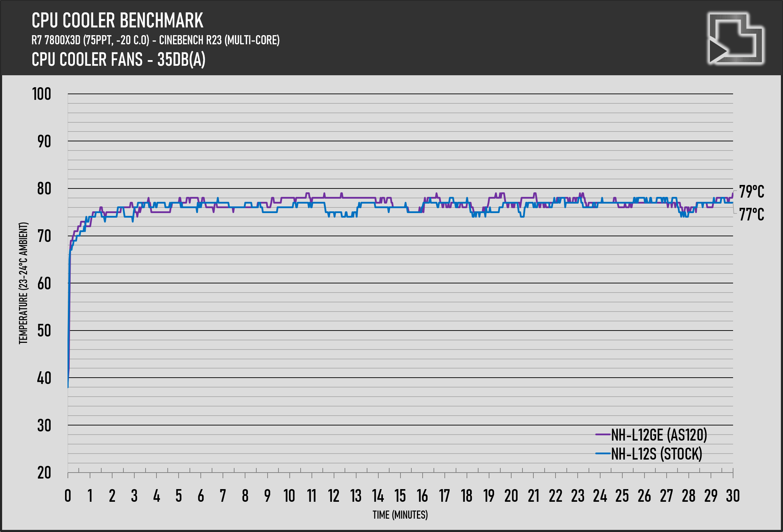The image size is (783, 532).
Task: Click the 20 value on the temperature axis
Action: (44, 473)
